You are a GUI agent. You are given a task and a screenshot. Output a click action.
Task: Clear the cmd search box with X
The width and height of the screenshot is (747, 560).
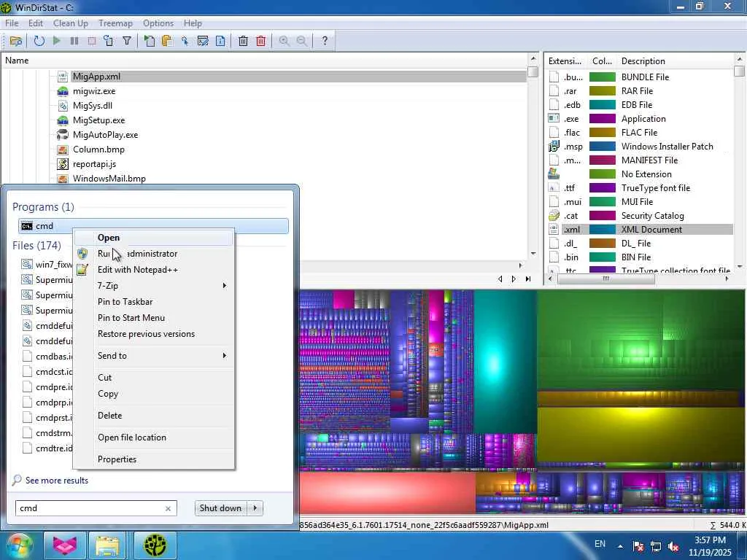click(x=169, y=508)
